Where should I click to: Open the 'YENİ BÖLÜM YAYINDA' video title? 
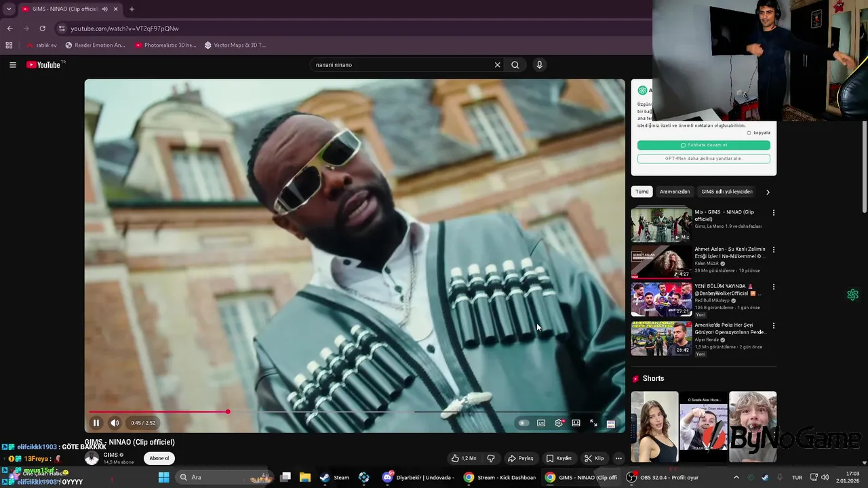728,290
